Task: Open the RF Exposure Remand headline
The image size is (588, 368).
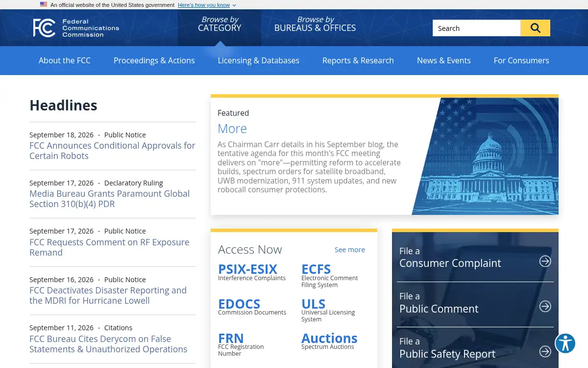Action: (109, 247)
